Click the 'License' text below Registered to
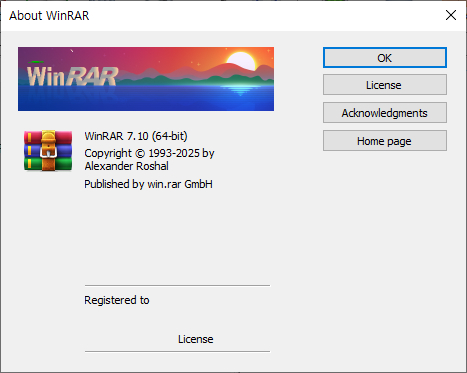The height and width of the screenshot is (373, 467). pos(196,339)
